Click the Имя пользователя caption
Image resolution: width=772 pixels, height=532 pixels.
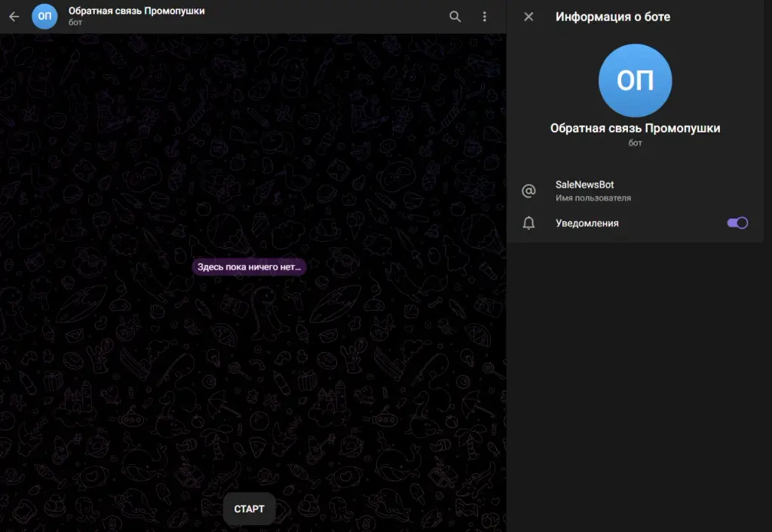(x=593, y=198)
